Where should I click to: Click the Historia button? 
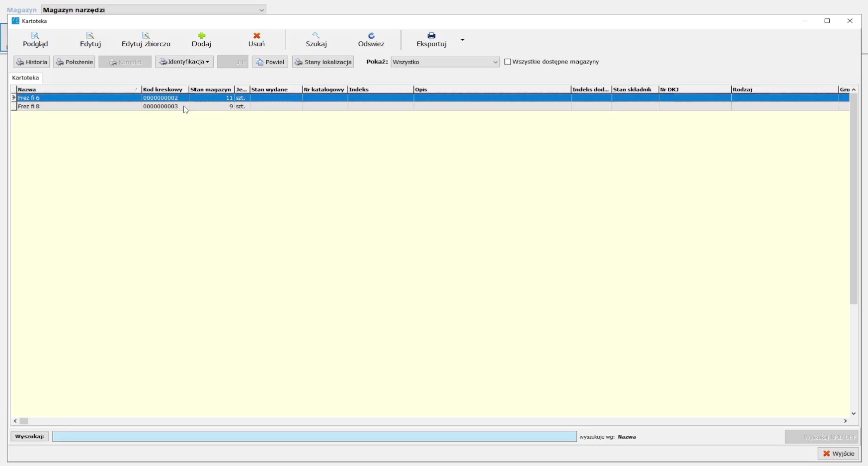(32, 62)
